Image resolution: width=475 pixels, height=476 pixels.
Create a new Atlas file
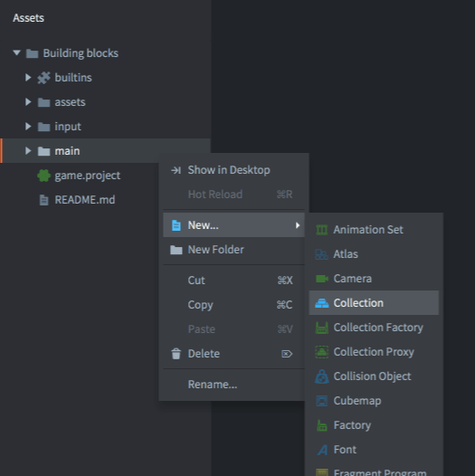[374, 254]
